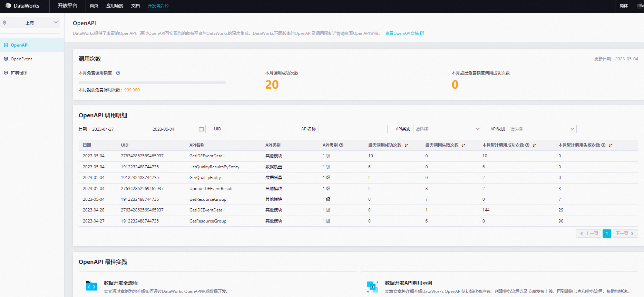Click help icon beside 本月累计调用成功次数 header
This screenshot has width=644, height=297.
pyautogui.click(x=527, y=145)
